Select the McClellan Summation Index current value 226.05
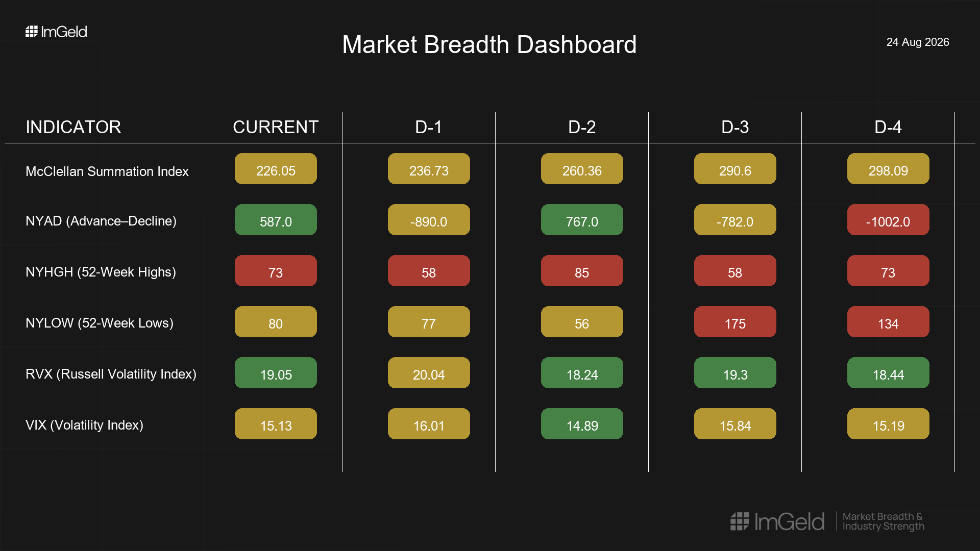 (x=276, y=169)
